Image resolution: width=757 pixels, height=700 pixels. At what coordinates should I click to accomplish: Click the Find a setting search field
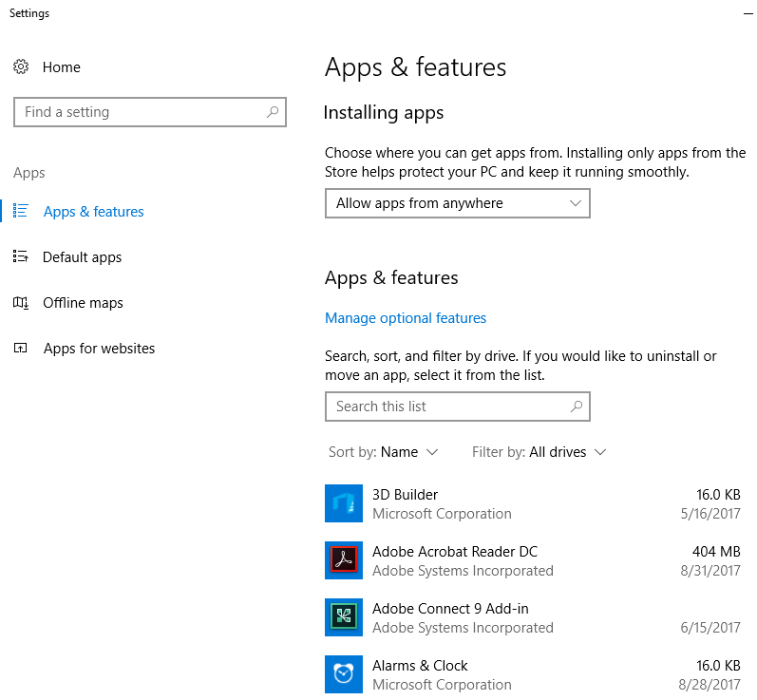[x=150, y=112]
